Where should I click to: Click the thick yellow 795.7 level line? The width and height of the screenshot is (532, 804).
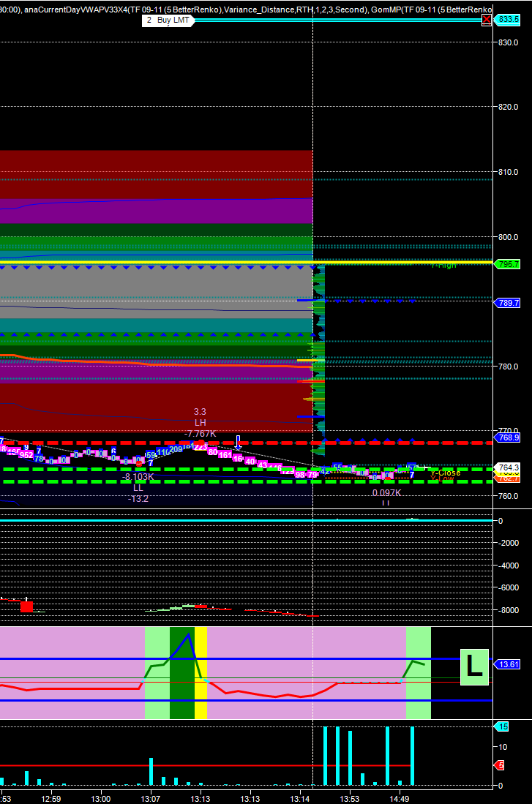pyautogui.click(x=247, y=262)
